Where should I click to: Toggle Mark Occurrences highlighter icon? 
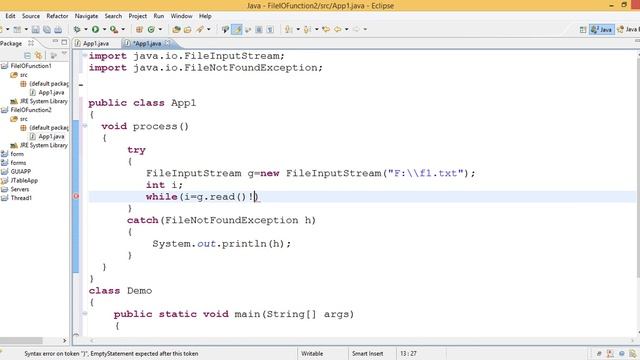pos(237,29)
